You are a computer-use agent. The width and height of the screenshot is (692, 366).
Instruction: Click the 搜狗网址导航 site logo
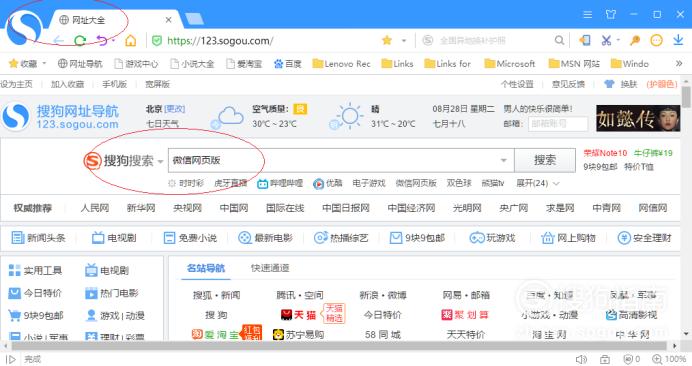60,117
